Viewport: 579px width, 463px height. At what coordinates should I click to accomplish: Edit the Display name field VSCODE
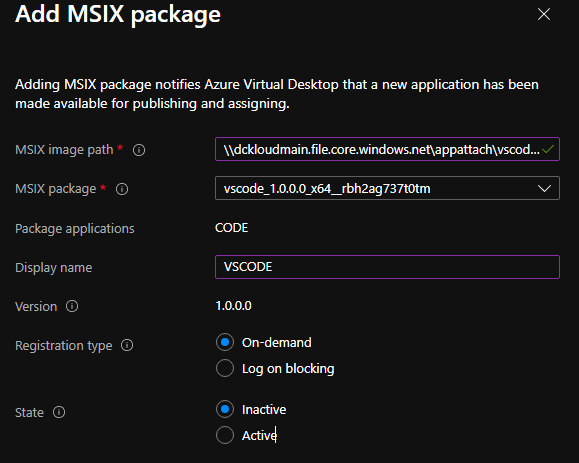tap(387, 267)
